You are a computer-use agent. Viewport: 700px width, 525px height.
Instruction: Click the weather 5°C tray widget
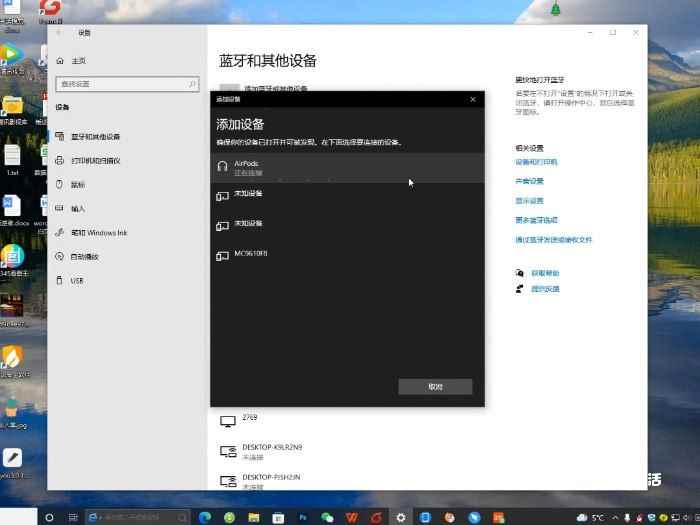click(x=592, y=518)
